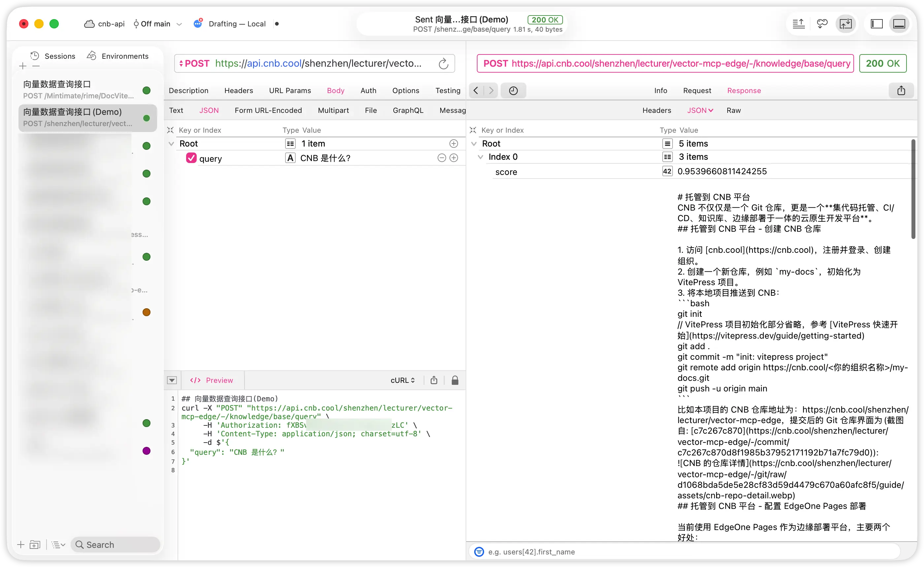924x567 pixels.
Task: Collapse the Index 0 node
Action: (480, 157)
